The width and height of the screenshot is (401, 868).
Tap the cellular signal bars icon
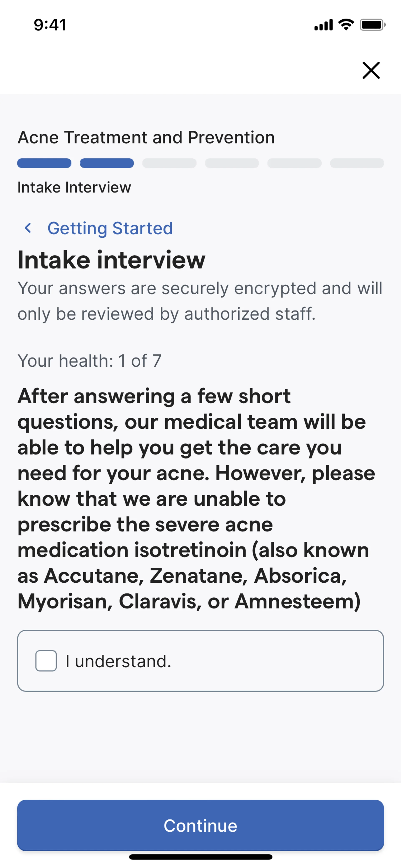pyautogui.click(x=323, y=25)
